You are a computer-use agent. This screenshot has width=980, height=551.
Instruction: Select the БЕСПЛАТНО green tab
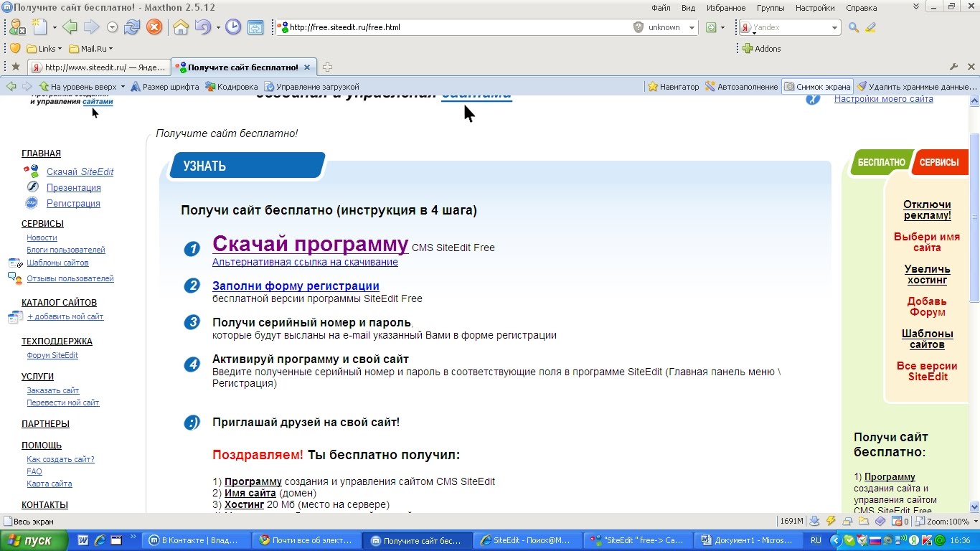tap(881, 162)
